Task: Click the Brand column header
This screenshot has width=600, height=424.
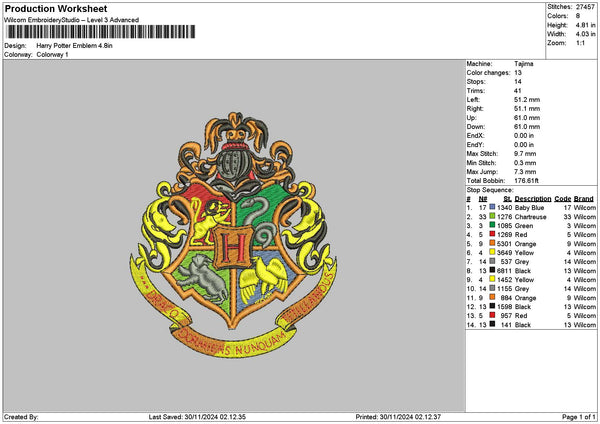Action: (x=584, y=199)
